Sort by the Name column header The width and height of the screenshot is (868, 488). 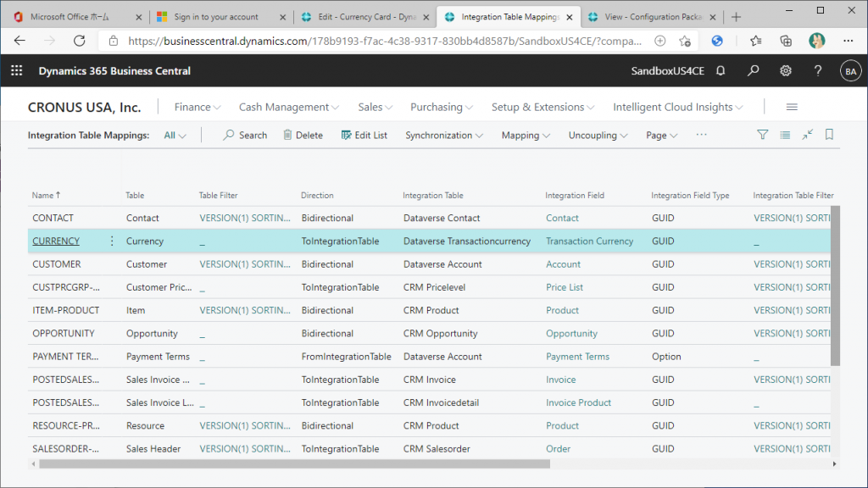click(46, 196)
